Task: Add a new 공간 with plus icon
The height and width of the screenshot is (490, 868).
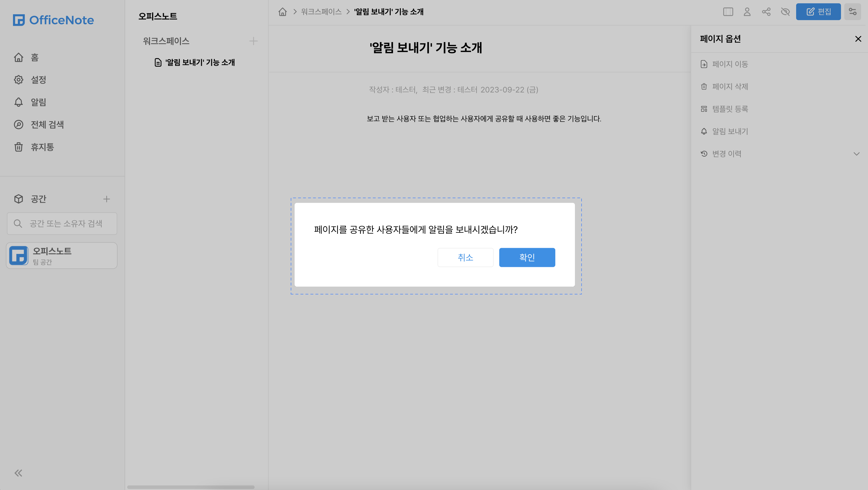Action: pos(107,199)
